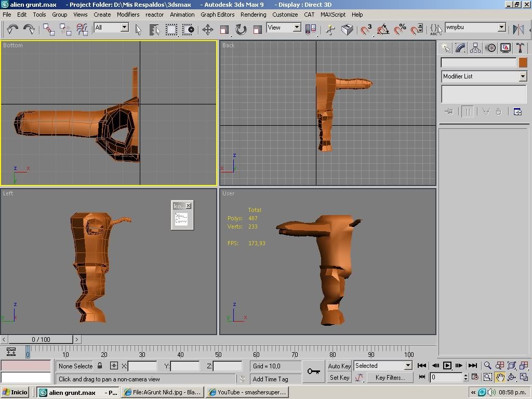Viewport: 532px width, 399px height.
Task: Click the Undo arrow icon
Action: click(12, 29)
